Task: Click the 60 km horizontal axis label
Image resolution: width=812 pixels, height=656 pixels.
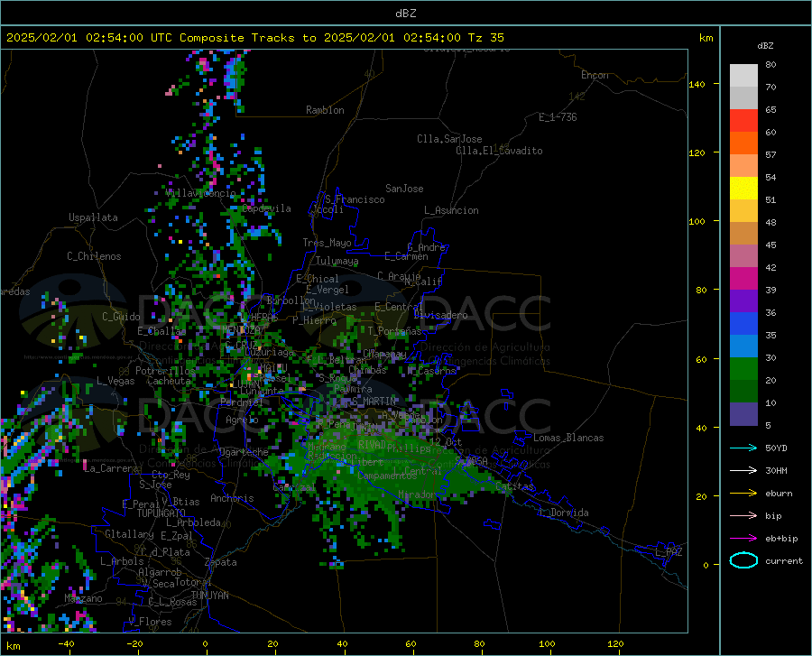Action: click(x=411, y=643)
